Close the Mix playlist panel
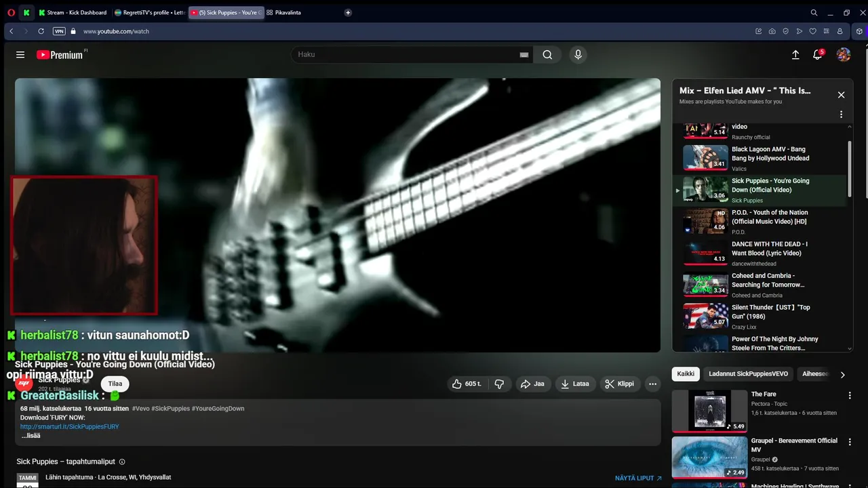868x488 pixels. coord(841,95)
